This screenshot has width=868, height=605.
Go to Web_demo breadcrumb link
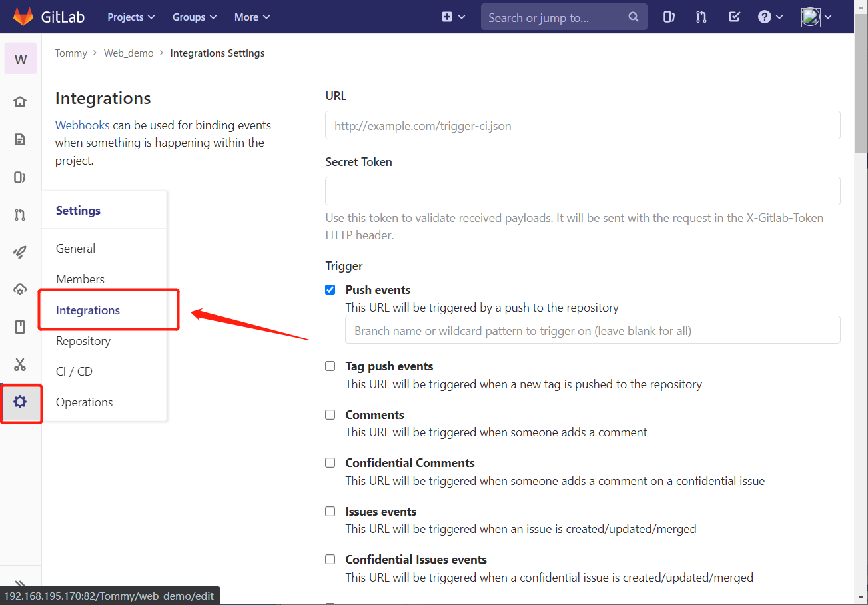[x=129, y=53]
